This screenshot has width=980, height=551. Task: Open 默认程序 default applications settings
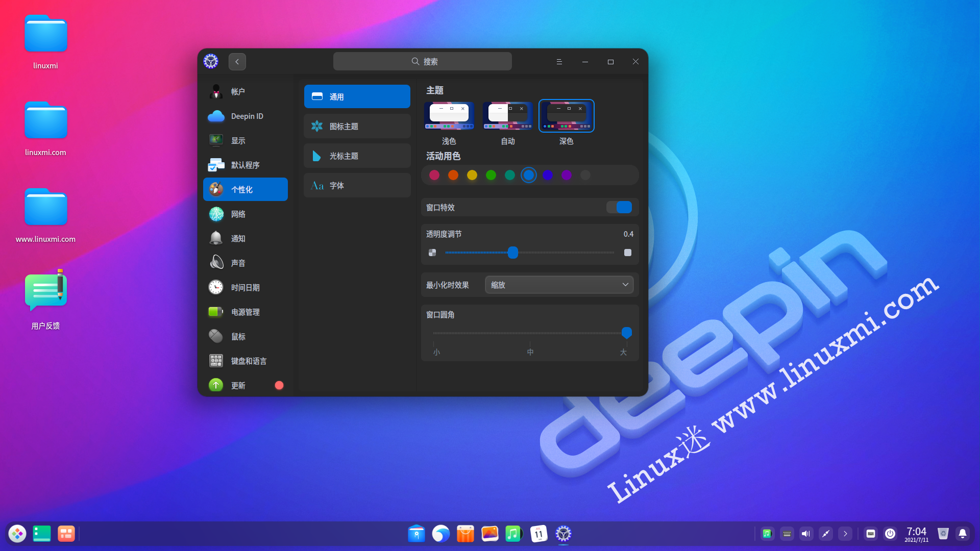point(246,165)
